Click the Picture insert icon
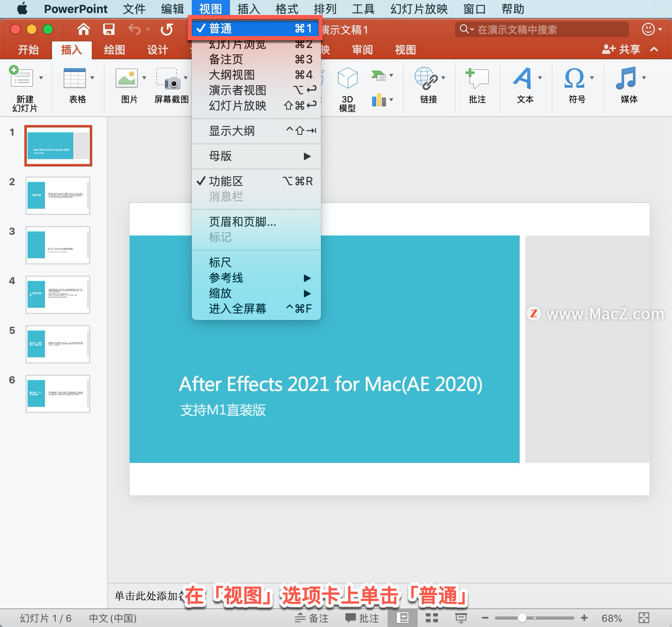This screenshot has width=672, height=627. pos(127,78)
